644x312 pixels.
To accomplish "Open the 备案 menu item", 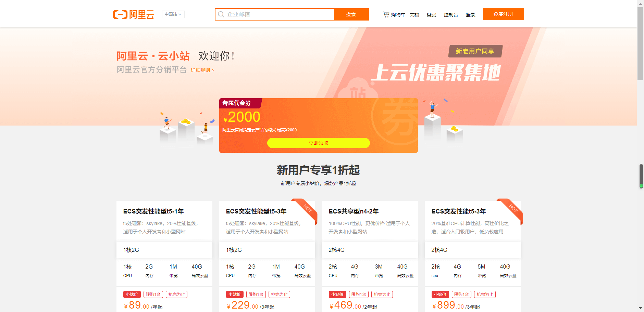I will click(x=432, y=15).
